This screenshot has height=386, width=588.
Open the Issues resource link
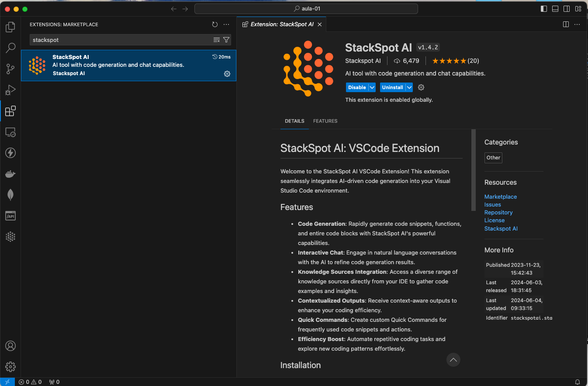click(493, 205)
